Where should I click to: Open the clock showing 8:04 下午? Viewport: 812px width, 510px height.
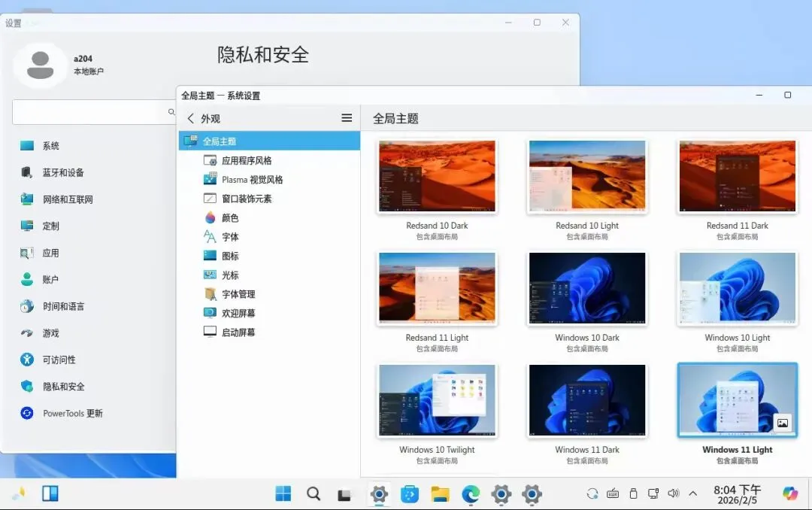pyautogui.click(x=737, y=494)
